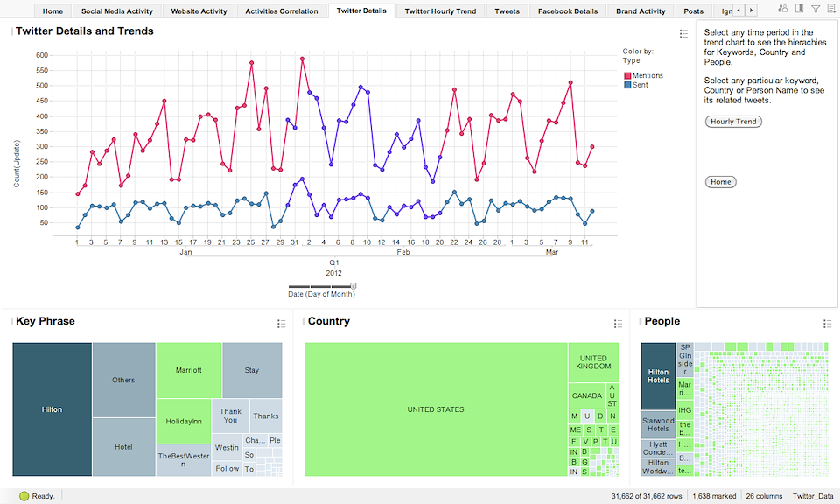
Task: Pick the Marriott key phrase block
Action: [189, 370]
